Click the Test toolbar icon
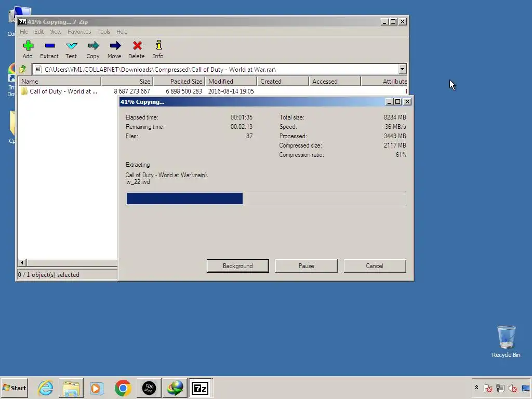Image resolution: width=532 pixels, height=399 pixels. pos(71,46)
